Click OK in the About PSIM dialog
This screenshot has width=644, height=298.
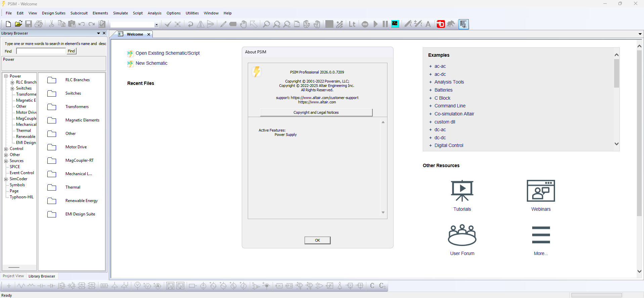(317, 240)
